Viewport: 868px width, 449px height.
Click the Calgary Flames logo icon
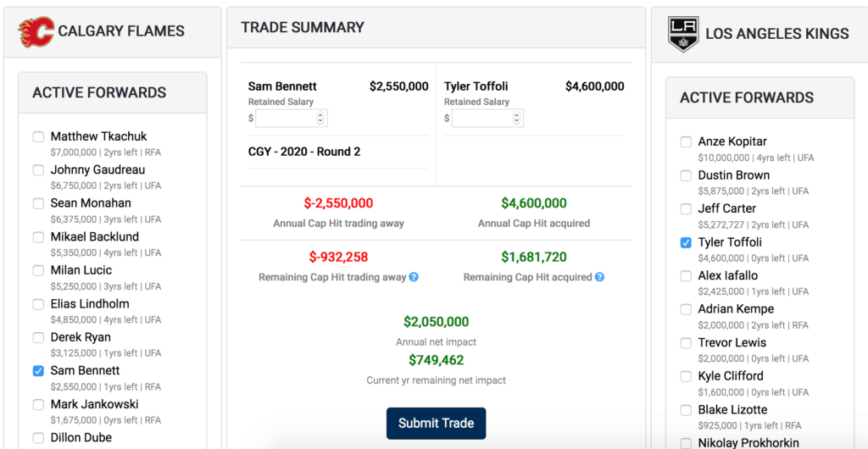(x=36, y=31)
